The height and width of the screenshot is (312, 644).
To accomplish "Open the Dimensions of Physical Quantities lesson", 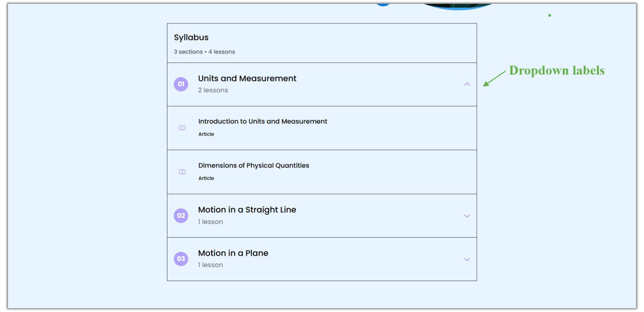I will [x=254, y=165].
